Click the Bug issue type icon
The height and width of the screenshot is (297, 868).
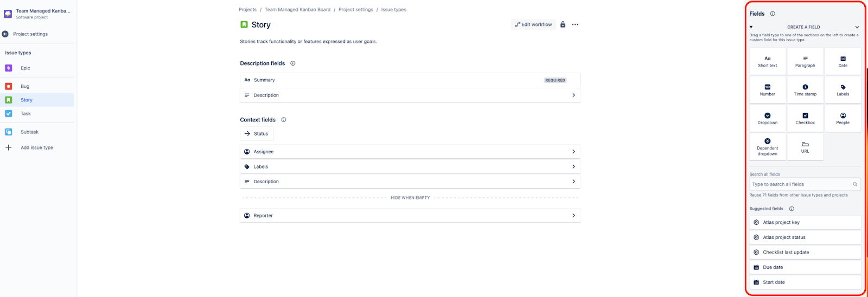[x=9, y=86]
